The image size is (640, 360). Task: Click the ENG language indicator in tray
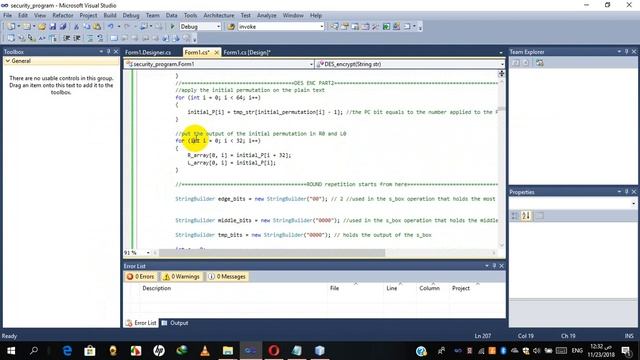click(x=577, y=351)
